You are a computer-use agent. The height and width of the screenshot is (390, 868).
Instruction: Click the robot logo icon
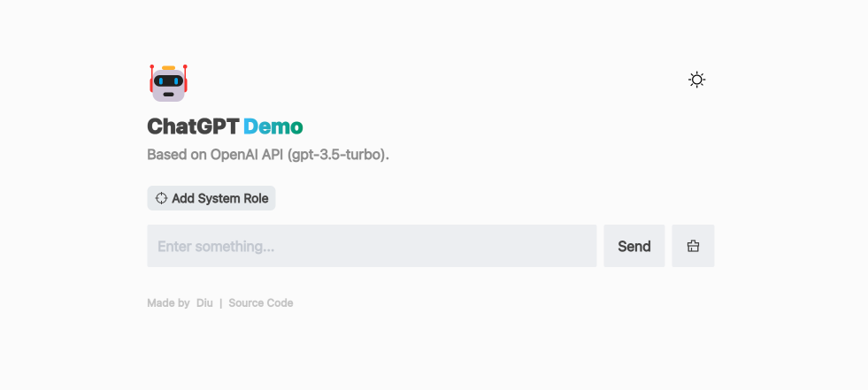(168, 83)
